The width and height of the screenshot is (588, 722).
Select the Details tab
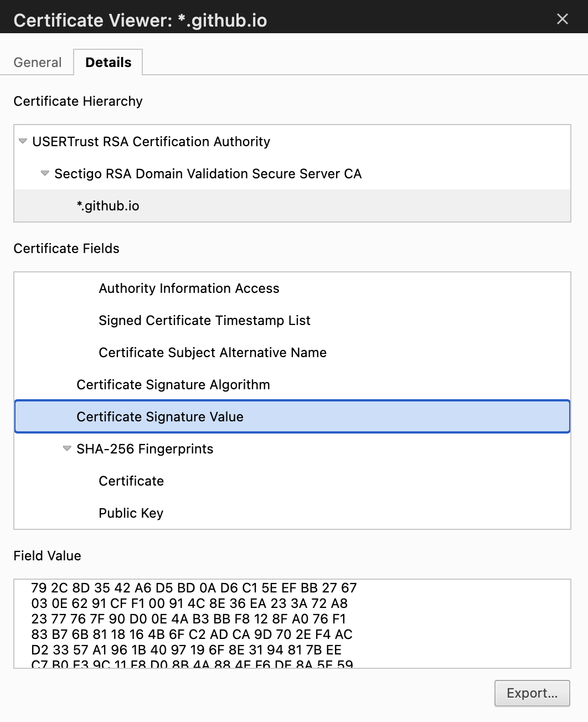[x=109, y=63]
